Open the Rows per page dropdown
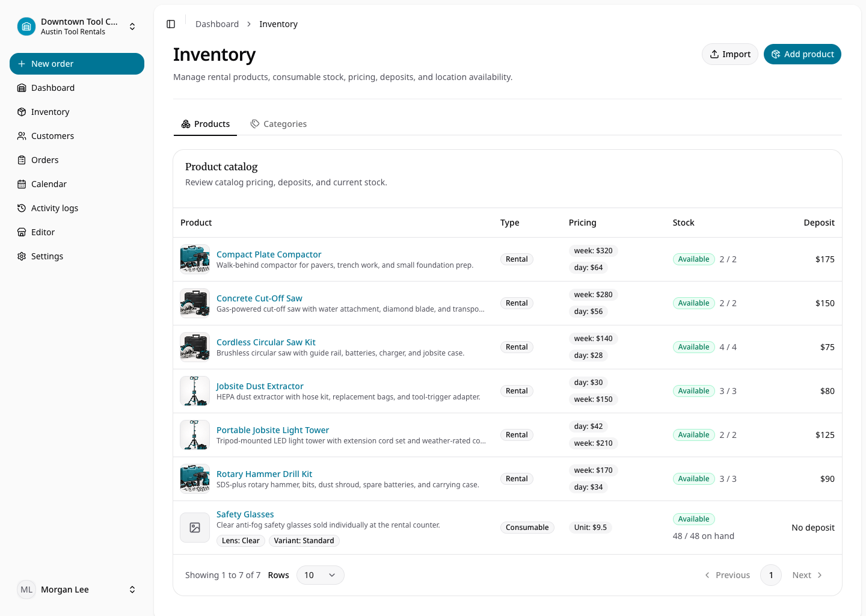 [320, 575]
